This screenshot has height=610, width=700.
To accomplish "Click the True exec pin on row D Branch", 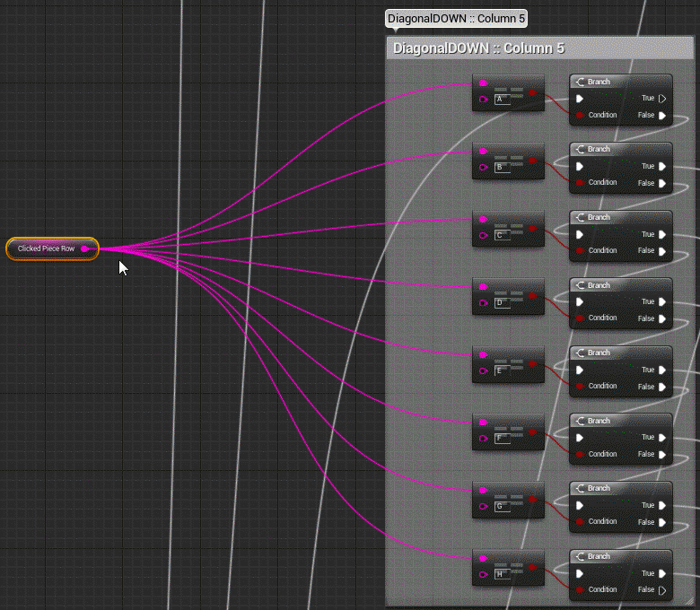I will coord(662,302).
